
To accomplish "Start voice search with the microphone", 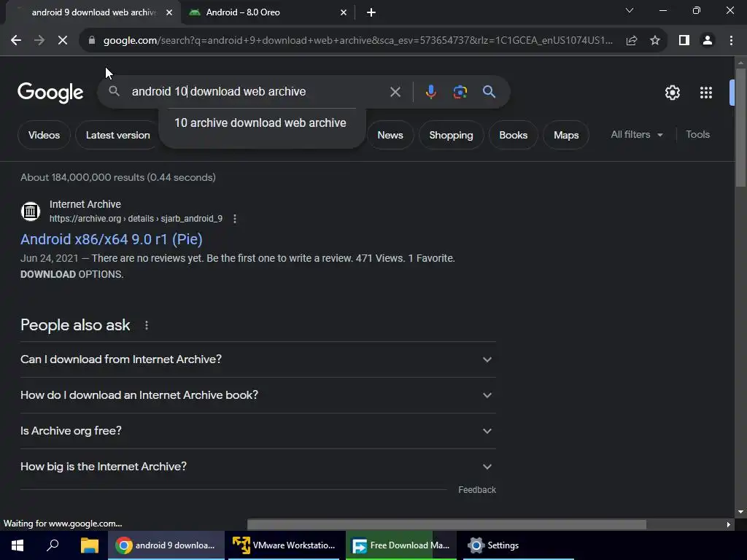I will (x=430, y=92).
